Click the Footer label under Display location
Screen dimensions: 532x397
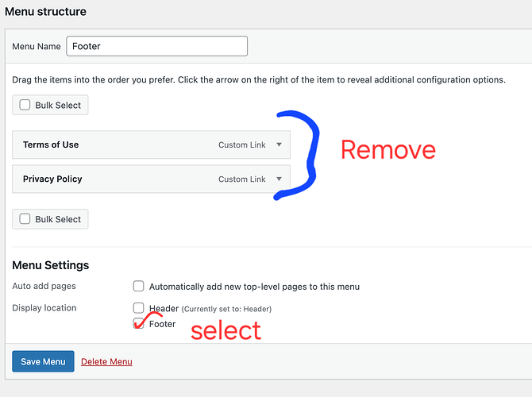162,324
